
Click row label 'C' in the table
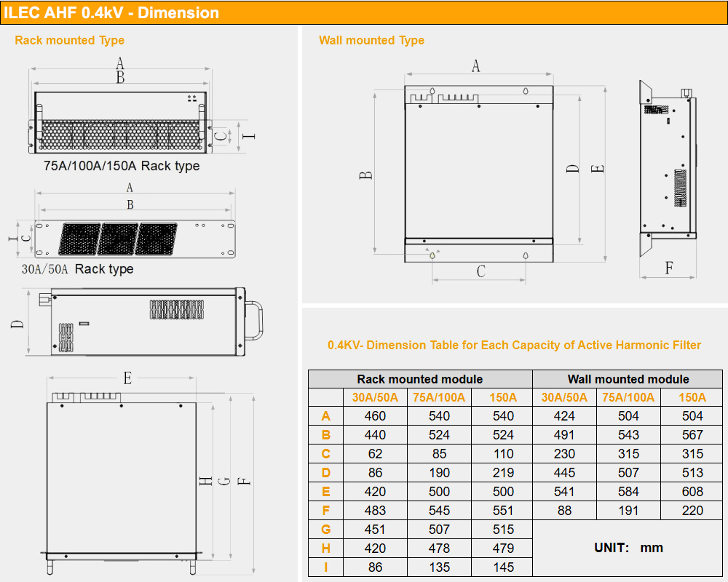click(326, 454)
